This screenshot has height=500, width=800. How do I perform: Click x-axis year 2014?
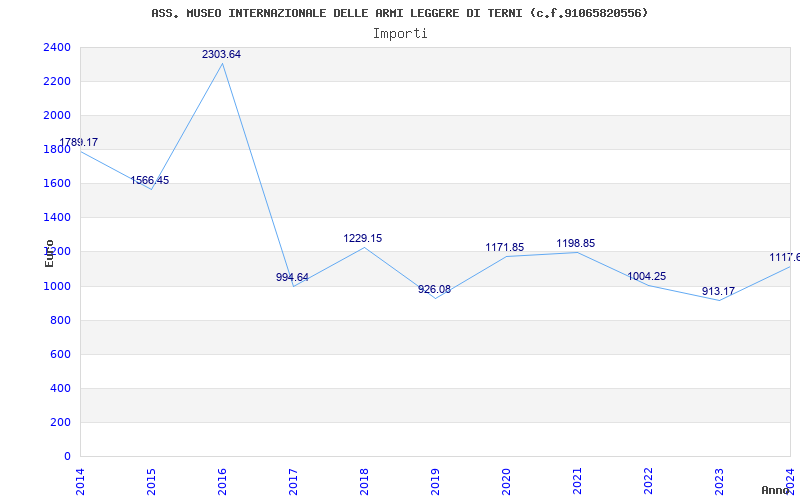pos(80,482)
